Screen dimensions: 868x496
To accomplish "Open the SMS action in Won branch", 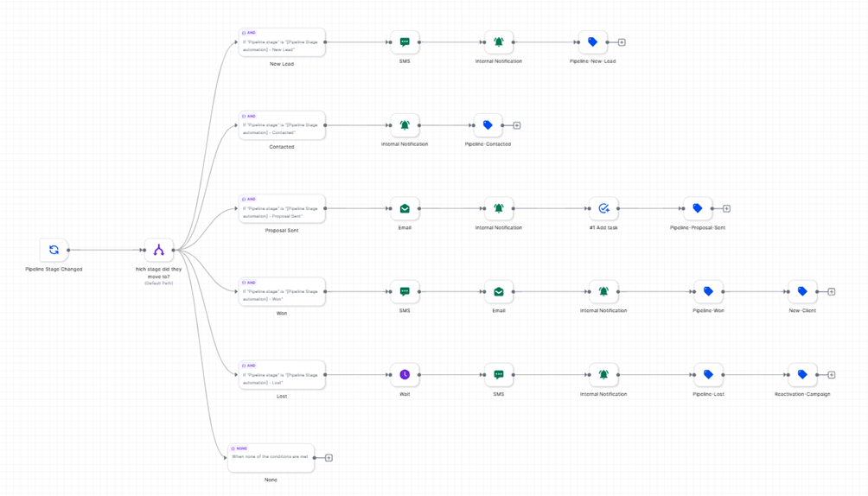I will tap(405, 292).
